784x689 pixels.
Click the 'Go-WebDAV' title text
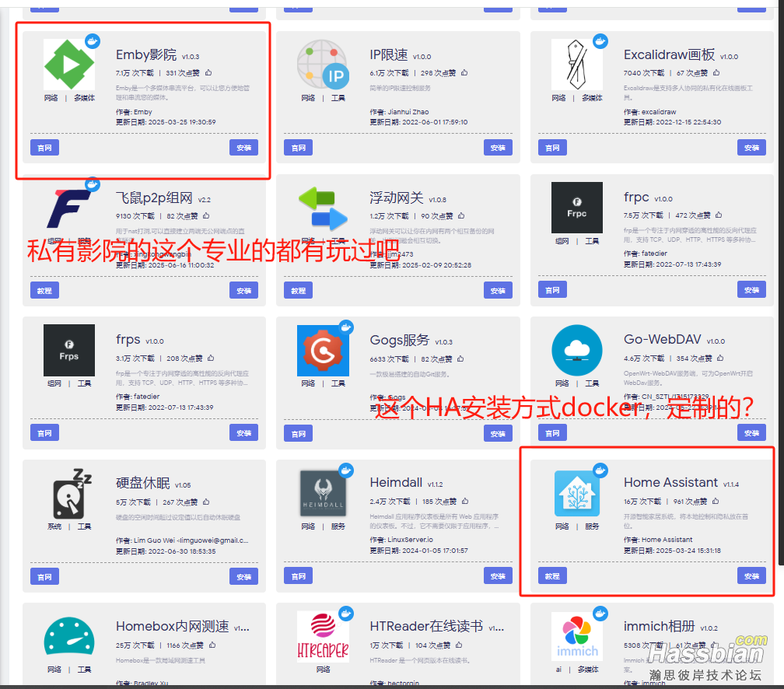click(662, 340)
